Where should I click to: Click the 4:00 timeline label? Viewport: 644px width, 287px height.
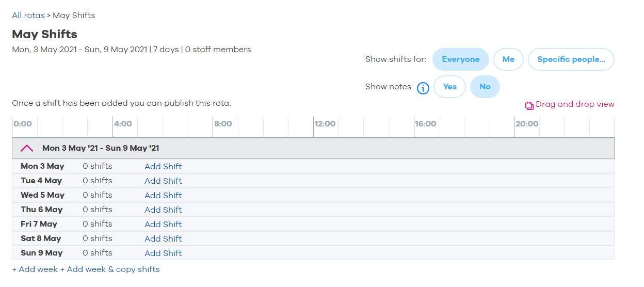(x=123, y=124)
